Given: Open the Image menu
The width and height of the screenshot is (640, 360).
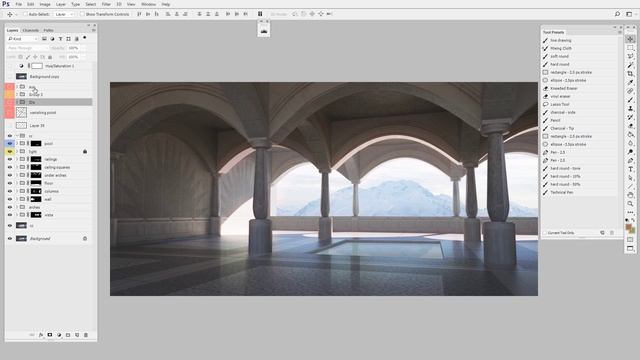Looking at the screenshot, I should click(45, 4).
